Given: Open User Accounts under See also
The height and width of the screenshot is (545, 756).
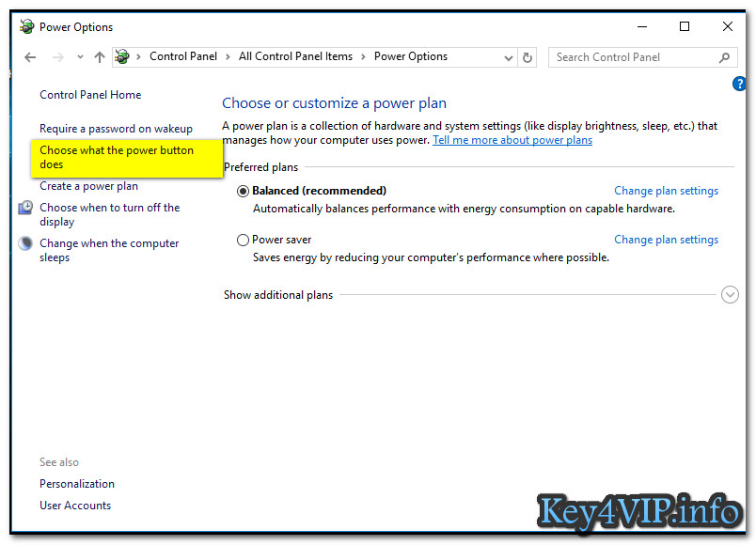Looking at the screenshot, I should pyautogui.click(x=75, y=506).
